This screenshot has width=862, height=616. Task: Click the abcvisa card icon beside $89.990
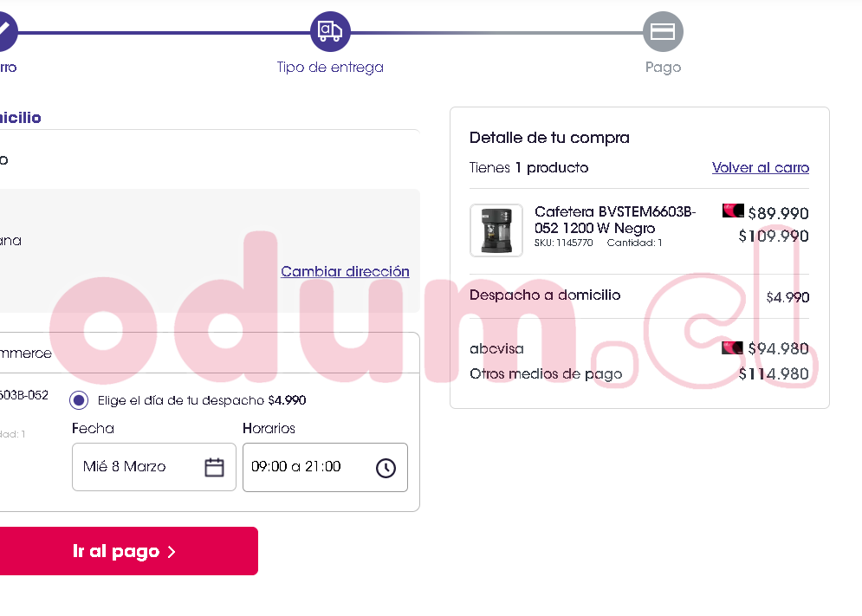[733, 211]
